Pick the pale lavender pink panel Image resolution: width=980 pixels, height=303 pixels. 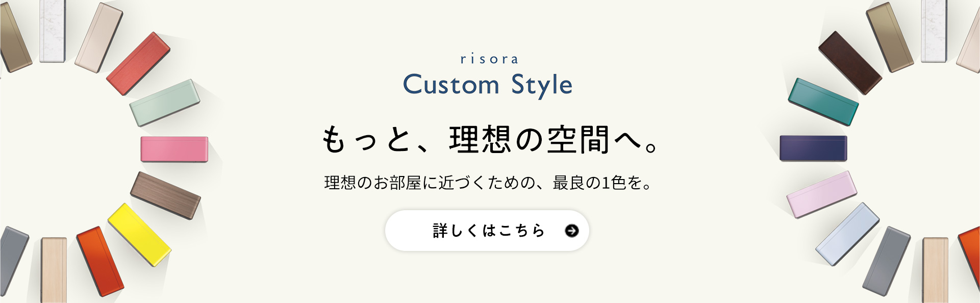(822, 194)
